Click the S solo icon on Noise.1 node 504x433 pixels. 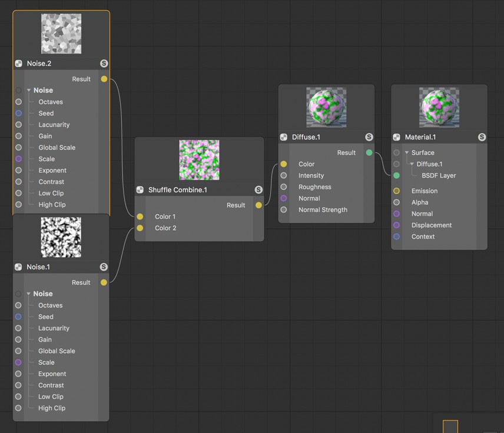(104, 267)
